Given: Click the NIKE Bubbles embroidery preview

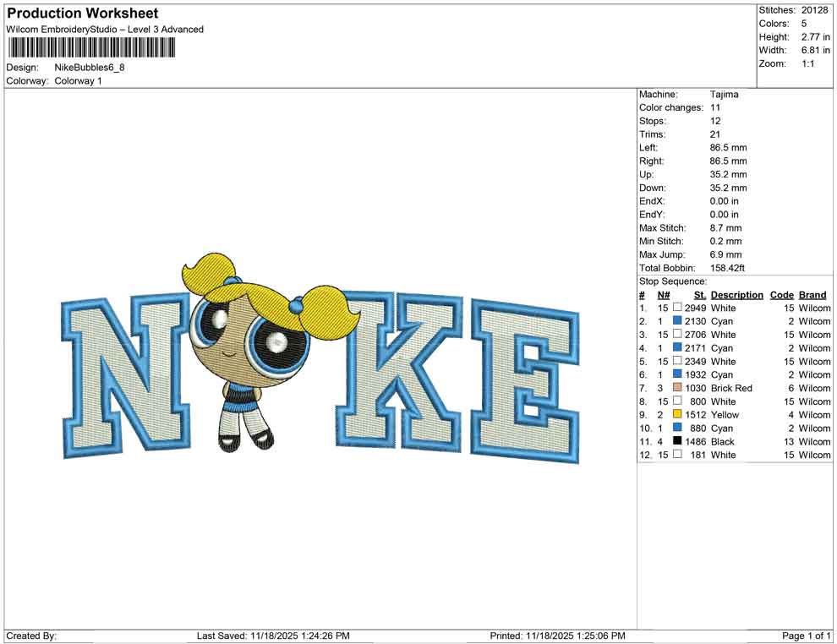Looking at the screenshot, I should tap(320, 360).
